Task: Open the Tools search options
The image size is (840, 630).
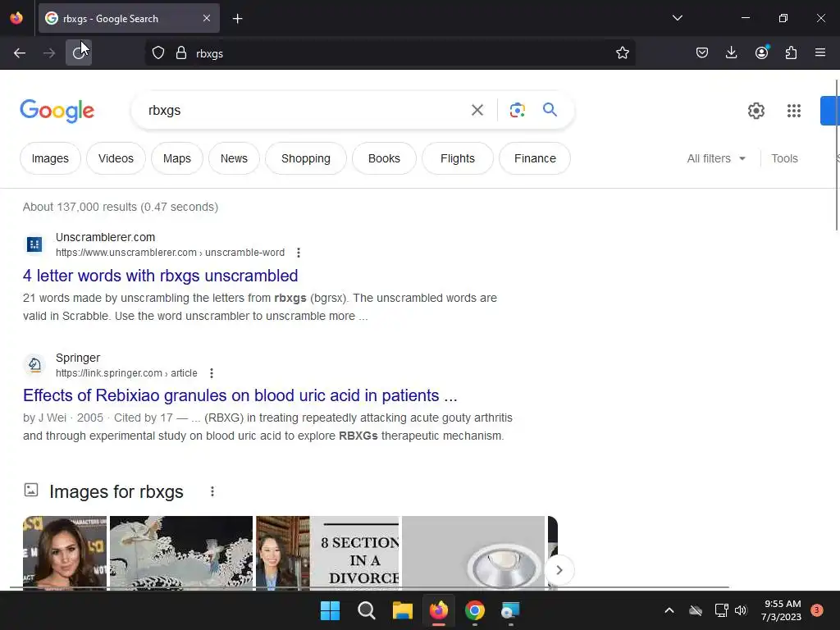Action: tap(784, 158)
